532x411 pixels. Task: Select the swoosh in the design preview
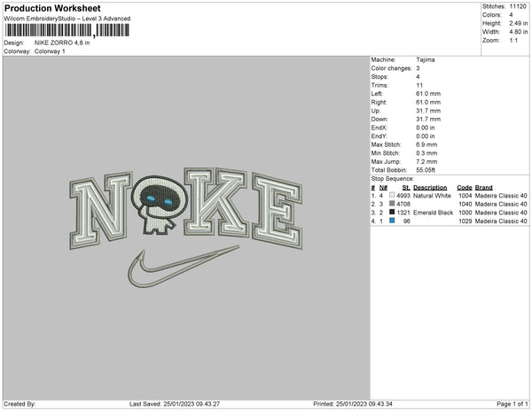pyautogui.click(x=184, y=267)
